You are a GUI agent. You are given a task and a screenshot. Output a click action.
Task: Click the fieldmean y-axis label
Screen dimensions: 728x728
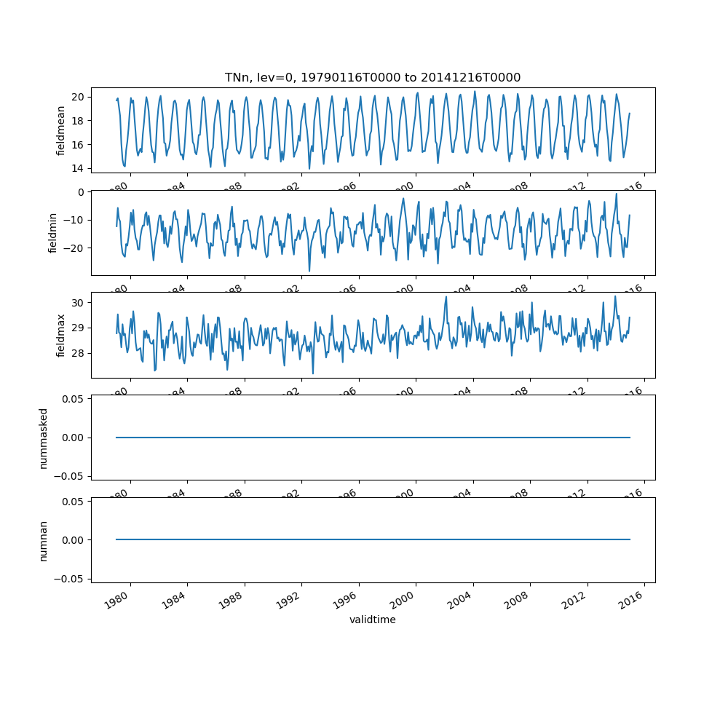click(61, 130)
